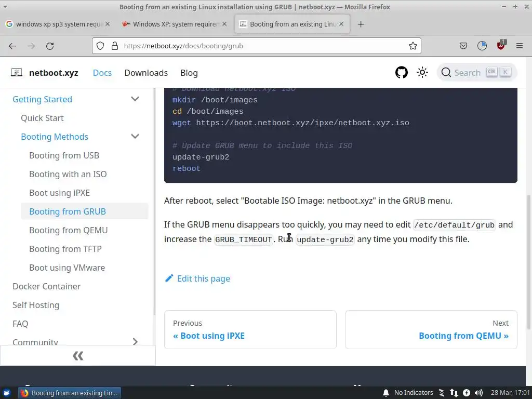
Task: Open Boot using VMware in sidebar
Action: pyautogui.click(x=67, y=267)
